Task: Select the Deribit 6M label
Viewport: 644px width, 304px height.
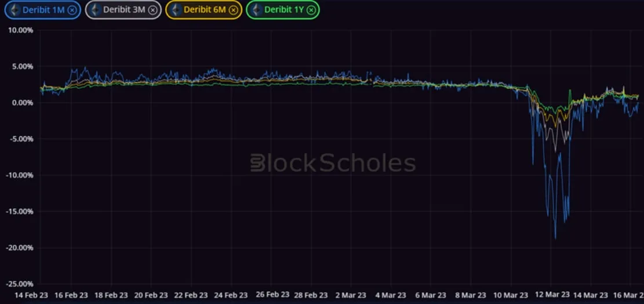Action: [x=205, y=10]
